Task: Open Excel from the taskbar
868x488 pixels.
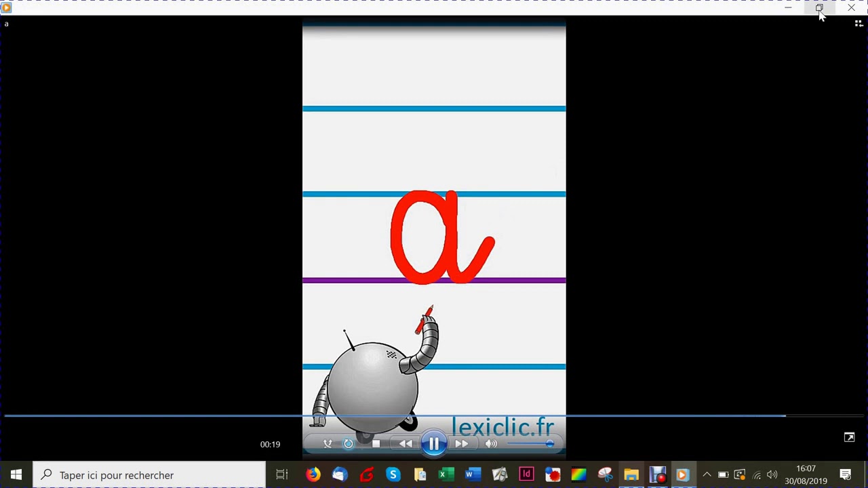Action: pyautogui.click(x=446, y=475)
